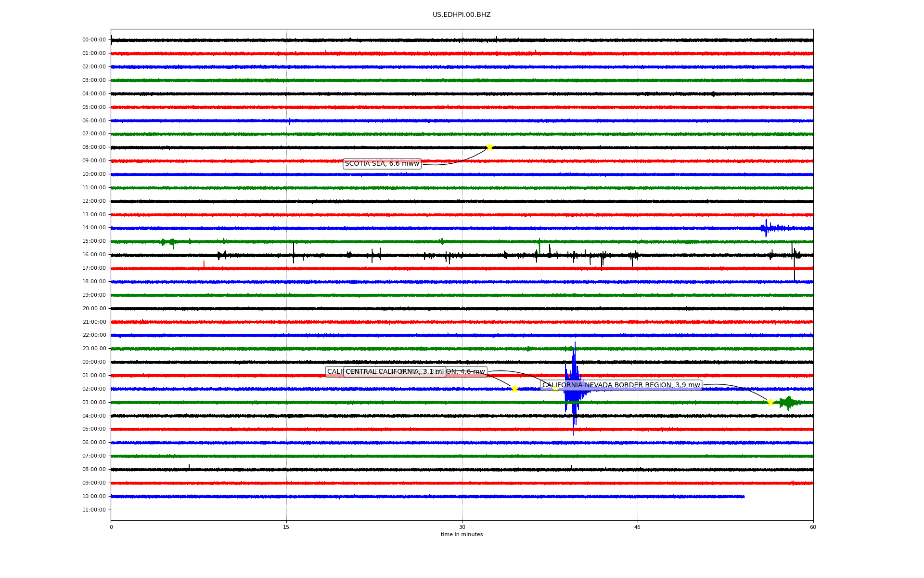Click the x-axis label time in minutes

(462, 535)
